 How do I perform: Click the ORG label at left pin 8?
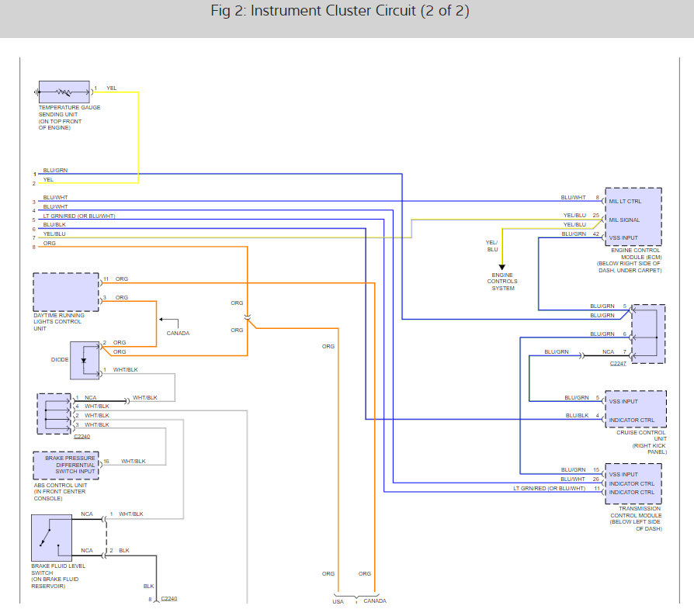pos(50,243)
